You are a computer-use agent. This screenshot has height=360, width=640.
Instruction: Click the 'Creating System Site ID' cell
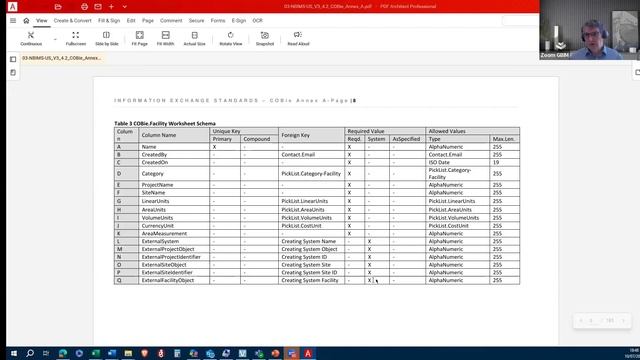(x=311, y=273)
